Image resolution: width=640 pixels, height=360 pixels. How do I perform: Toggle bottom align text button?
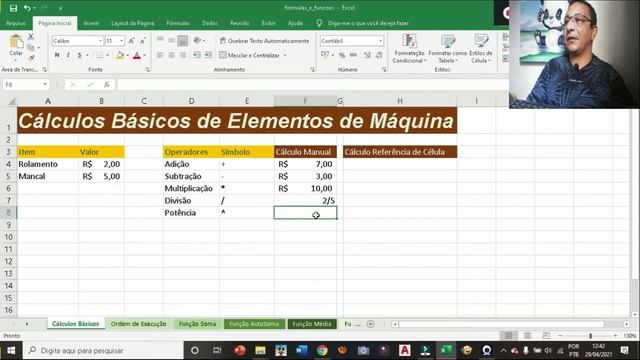(x=182, y=40)
